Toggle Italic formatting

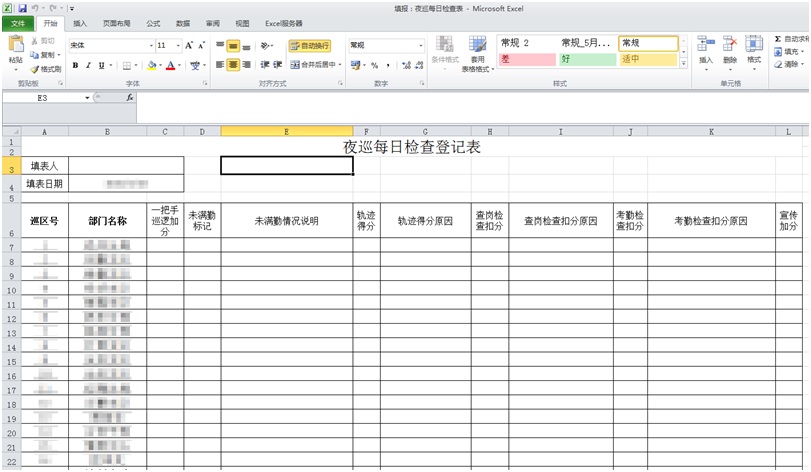[88, 65]
